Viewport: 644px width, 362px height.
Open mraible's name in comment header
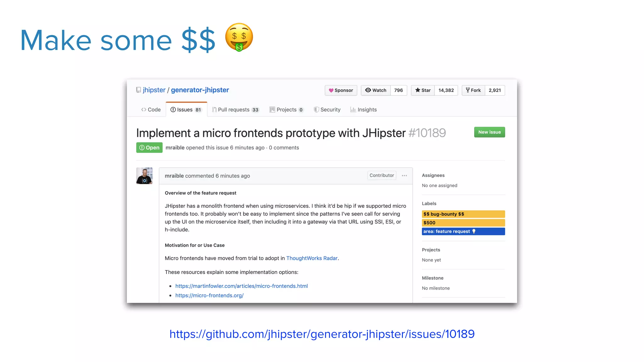pos(174,176)
